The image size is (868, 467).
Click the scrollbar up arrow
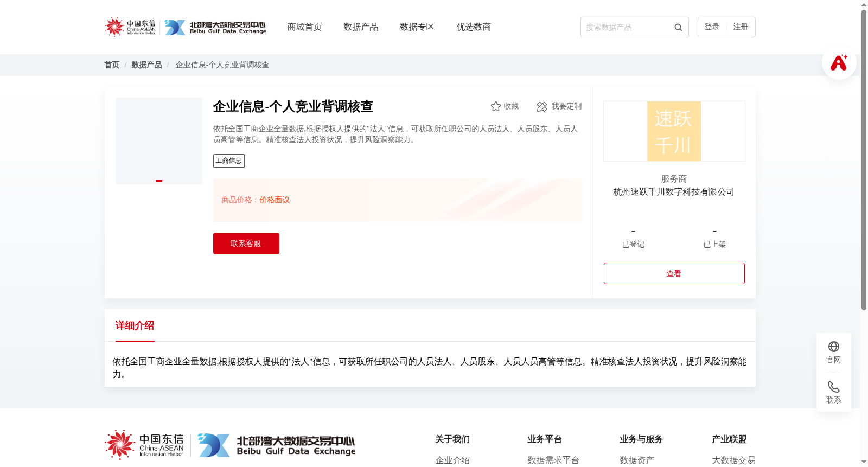pyautogui.click(x=864, y=4)
